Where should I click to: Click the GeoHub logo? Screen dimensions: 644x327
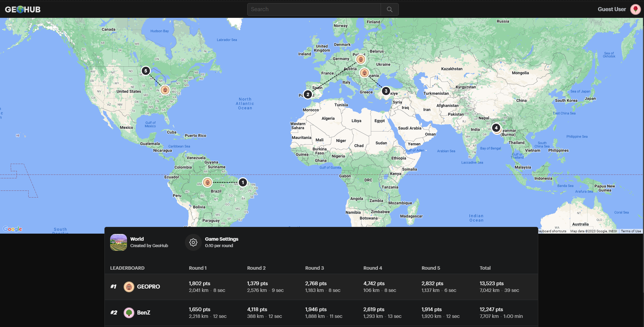22,9
